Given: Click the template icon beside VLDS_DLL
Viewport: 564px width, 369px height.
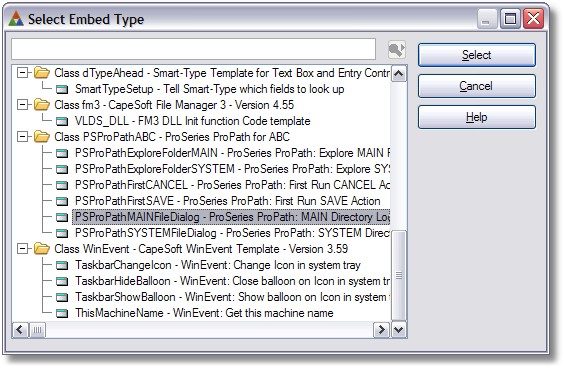Looking at the screenshot, I should tap(62, 121).
